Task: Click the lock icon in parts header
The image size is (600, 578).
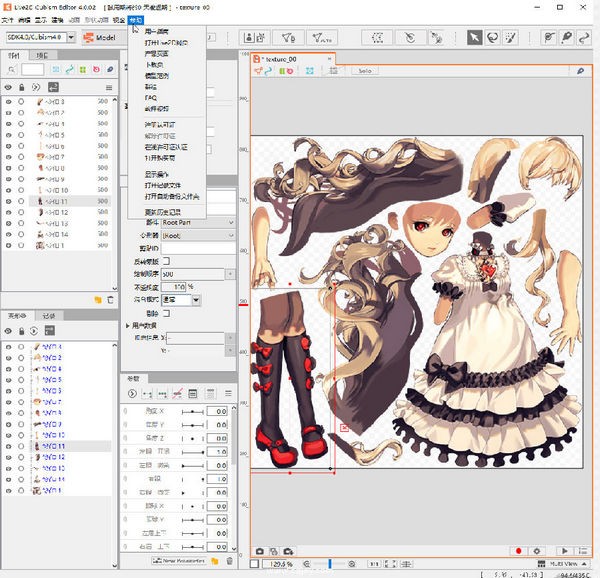Action: click(21, 87)
